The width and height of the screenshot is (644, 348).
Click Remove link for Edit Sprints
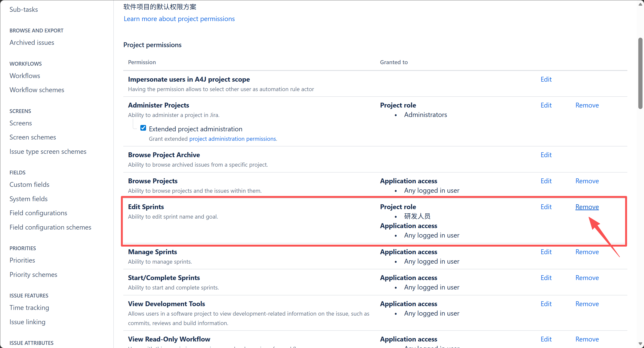pyautogui.click(x=587, y=207)
